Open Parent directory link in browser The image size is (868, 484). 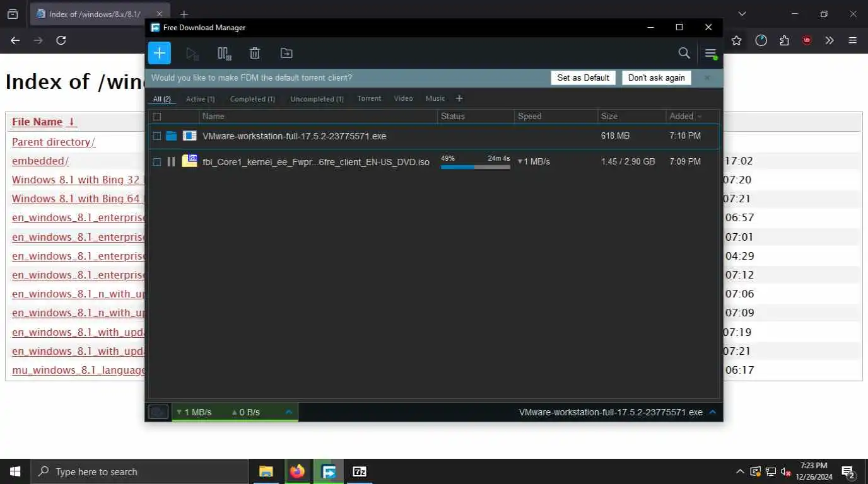(x=54, y=142)
